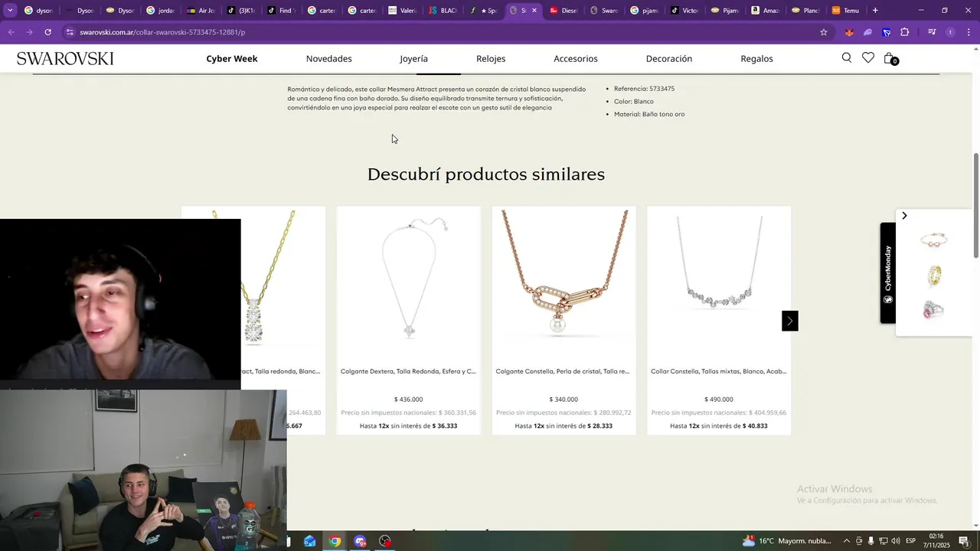Open the Collar Constella product title
The height and width of the screenshot is (551, 980).
pos(718,371)
